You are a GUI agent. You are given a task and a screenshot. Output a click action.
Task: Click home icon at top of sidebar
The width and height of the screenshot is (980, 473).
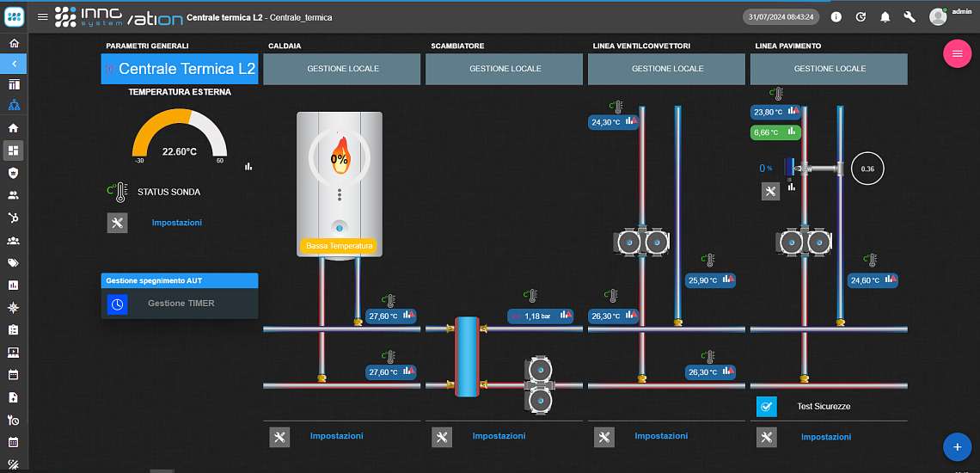pyautogui.click(x=14, y=44)
